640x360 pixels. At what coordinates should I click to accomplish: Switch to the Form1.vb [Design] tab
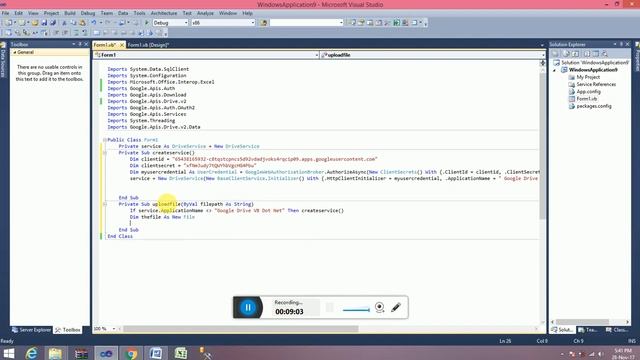[148, 45]
